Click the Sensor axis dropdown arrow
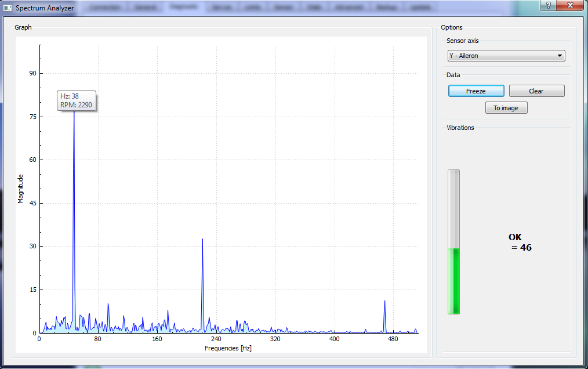 [x=560, y=56]
